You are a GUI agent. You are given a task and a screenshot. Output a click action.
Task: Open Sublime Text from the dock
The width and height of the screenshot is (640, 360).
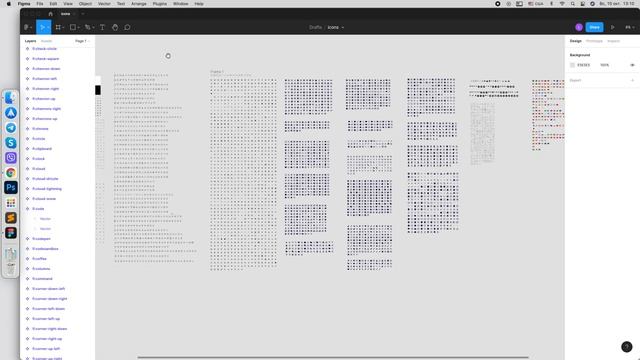tap(11, 218)
